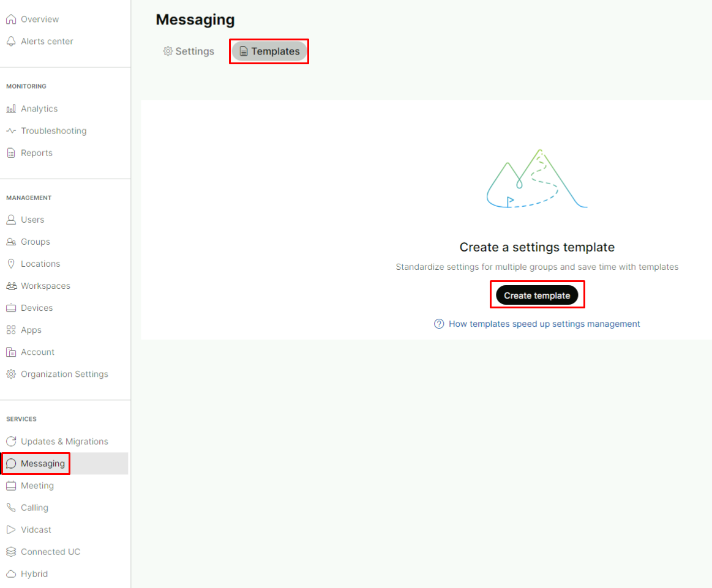Switch to the Settings tab
The image size is (712, 588).
[x=189, y=51]
